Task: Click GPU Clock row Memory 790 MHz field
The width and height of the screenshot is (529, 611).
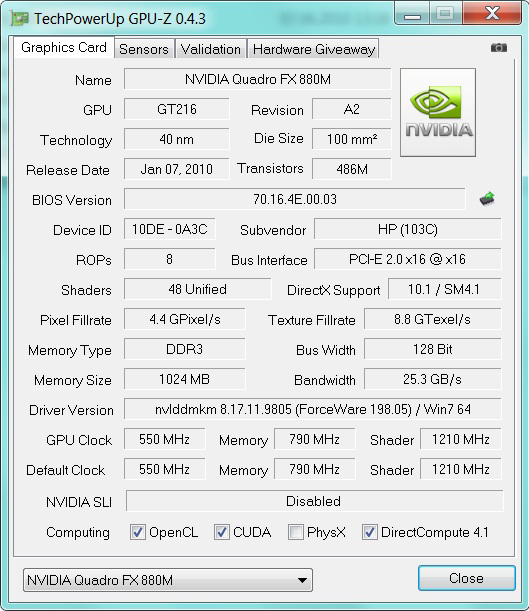Action: tap(314, 439)
